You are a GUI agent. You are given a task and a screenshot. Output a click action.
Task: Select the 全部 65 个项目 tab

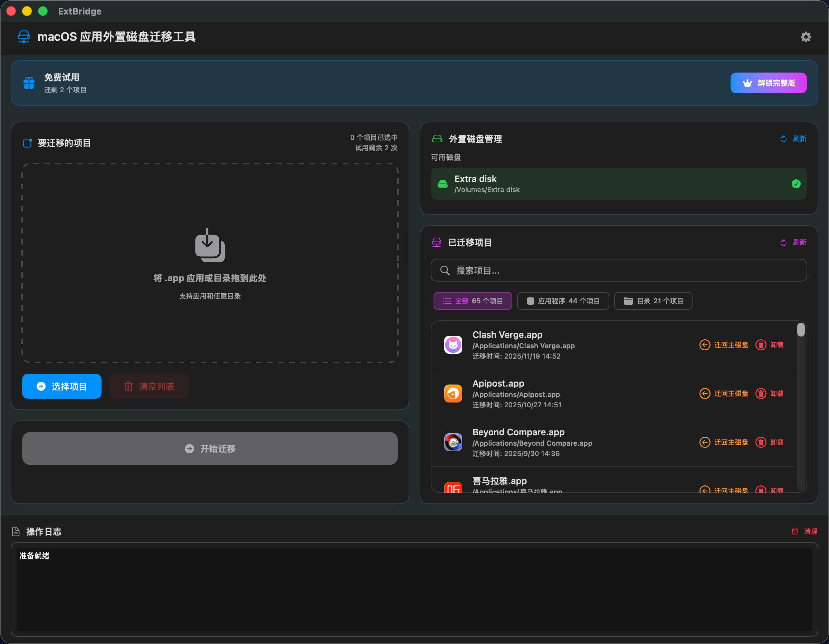pos(473,301)
